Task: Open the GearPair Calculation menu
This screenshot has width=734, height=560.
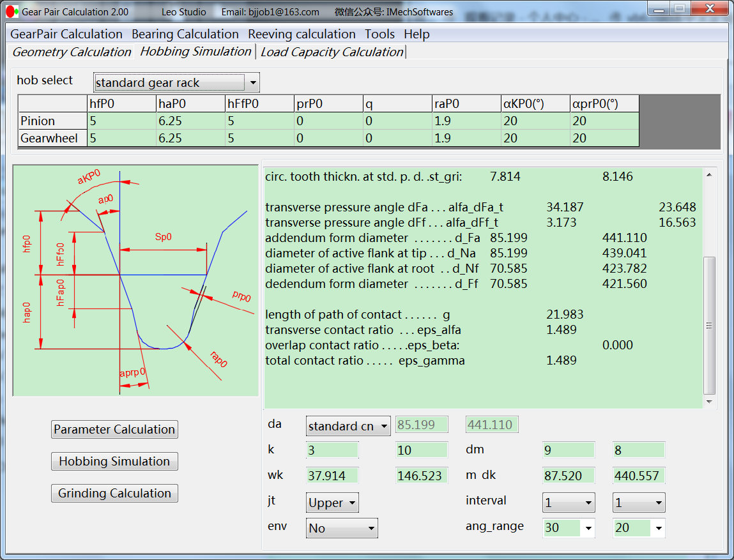Action: 66,34
